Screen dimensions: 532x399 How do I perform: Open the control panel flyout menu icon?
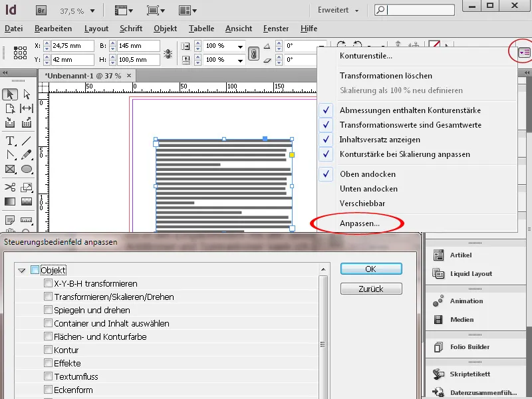(524, 53)
